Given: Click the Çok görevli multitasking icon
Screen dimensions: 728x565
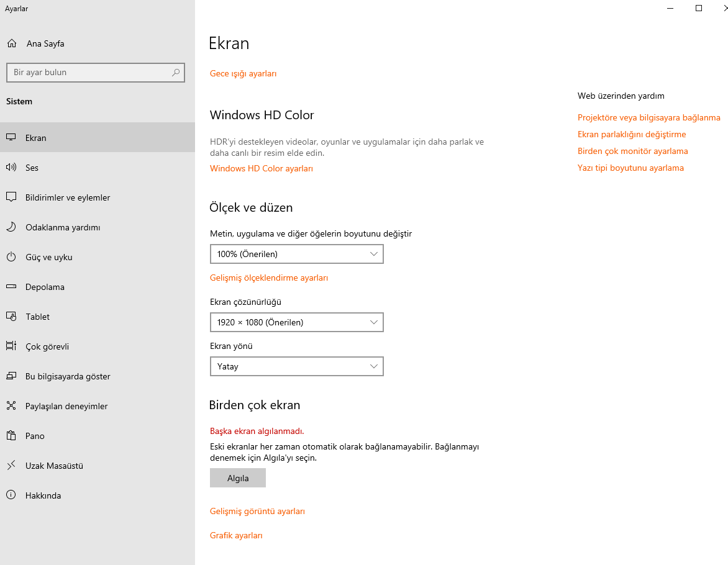Looking at the screenshot, I should click(11, 346).
